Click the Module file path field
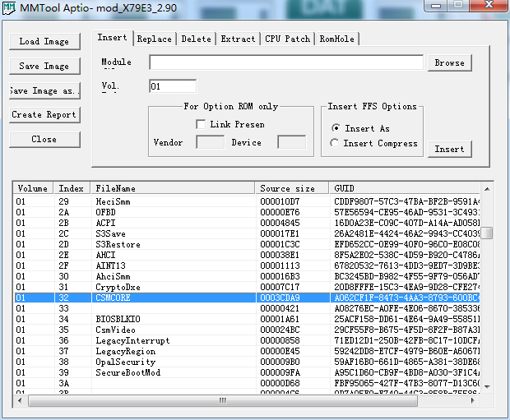Screen dimensions: 510x420 [286, 62]
